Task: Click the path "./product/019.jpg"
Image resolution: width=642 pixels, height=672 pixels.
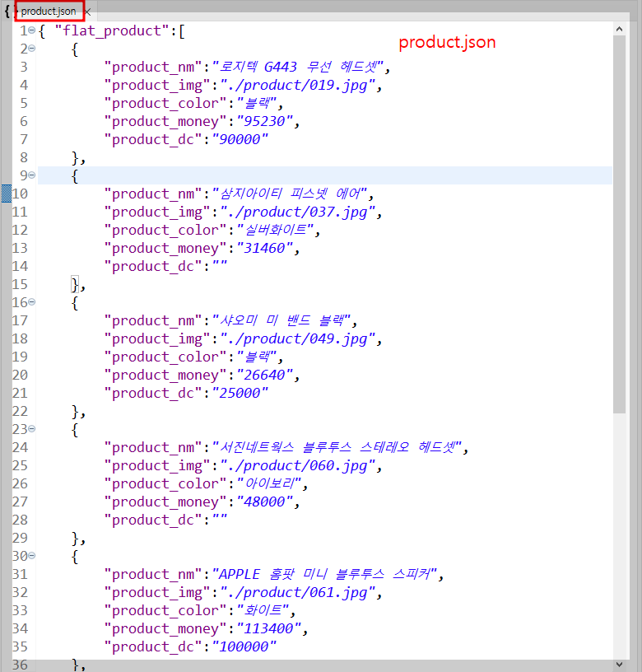Action: click(x=298, y=85)
